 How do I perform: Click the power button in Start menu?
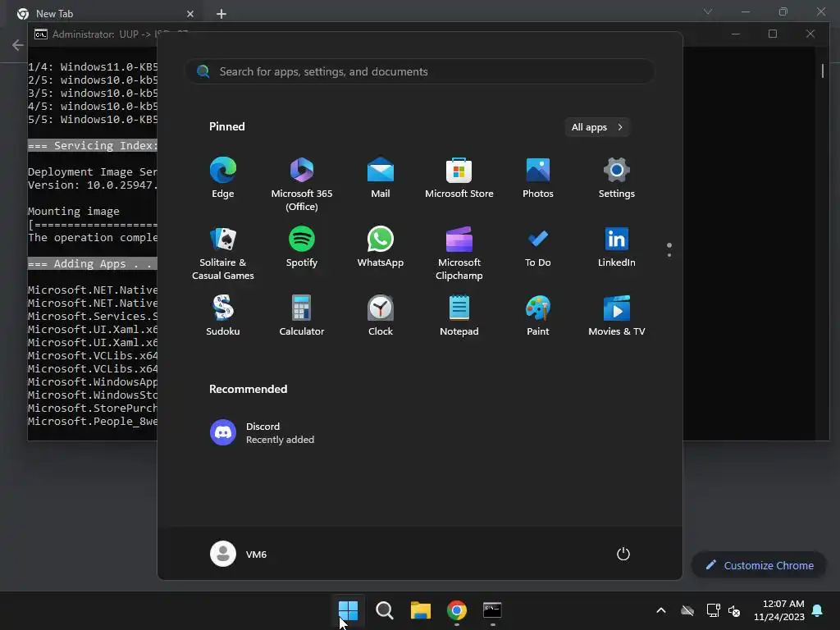pos(623,554)
